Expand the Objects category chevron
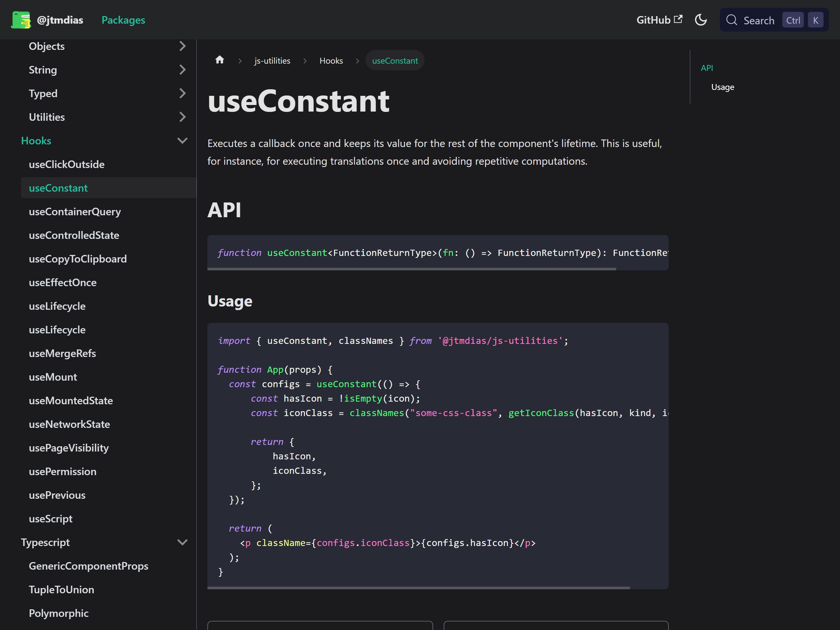 coord(182,46)
